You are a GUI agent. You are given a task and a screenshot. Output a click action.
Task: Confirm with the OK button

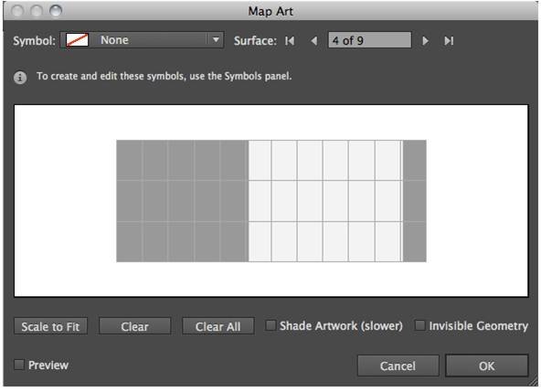pos(486,366)
